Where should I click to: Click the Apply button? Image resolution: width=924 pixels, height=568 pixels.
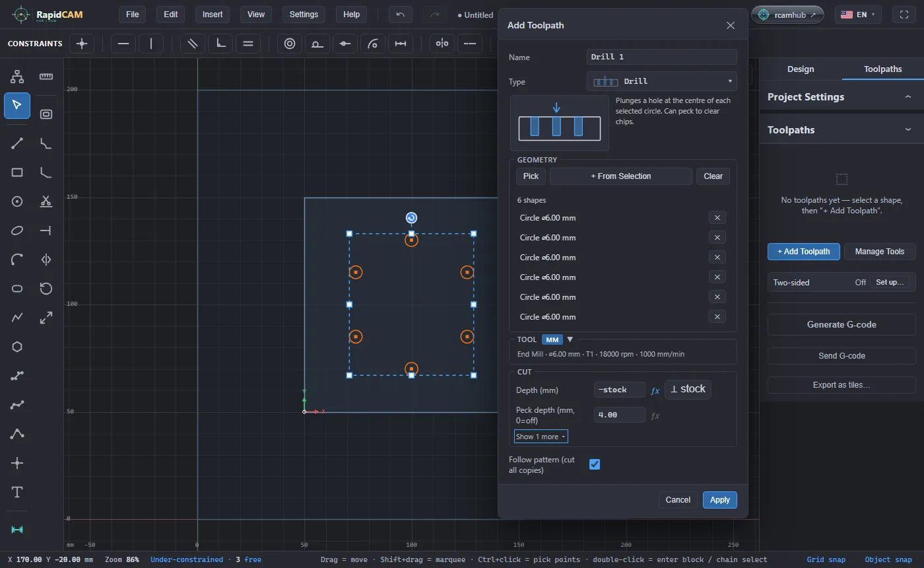click(x=720, y=500)
